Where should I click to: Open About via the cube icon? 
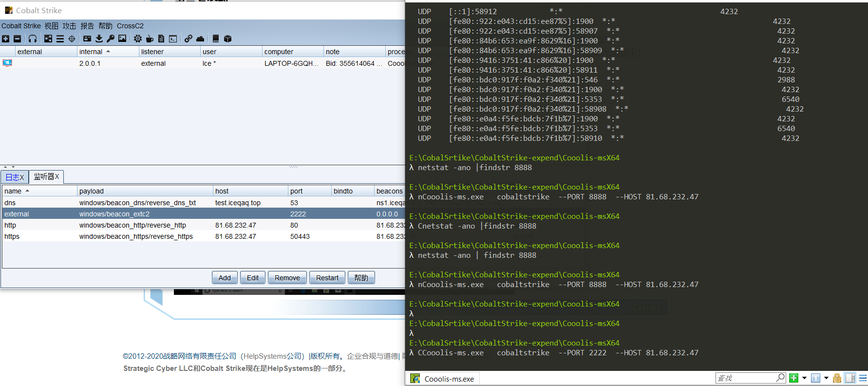(x=227, y=39)
